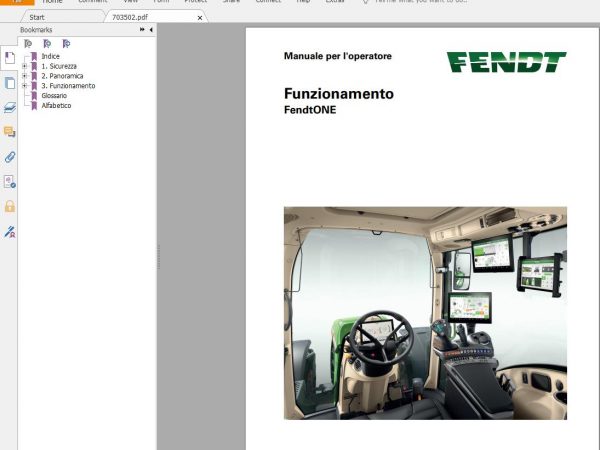Open the Digital Signatures panel icon

(x=10, y=181)
